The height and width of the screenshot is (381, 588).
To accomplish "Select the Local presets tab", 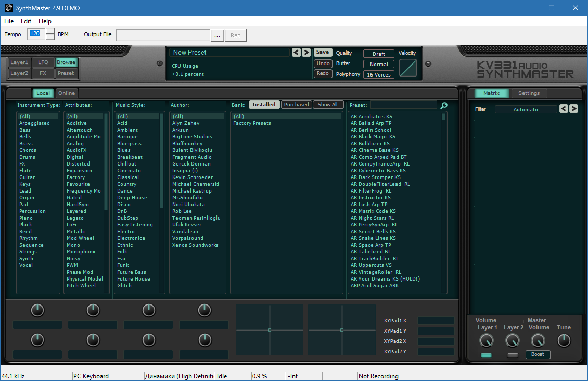I will pyautogui.click(x=43, y=93).
